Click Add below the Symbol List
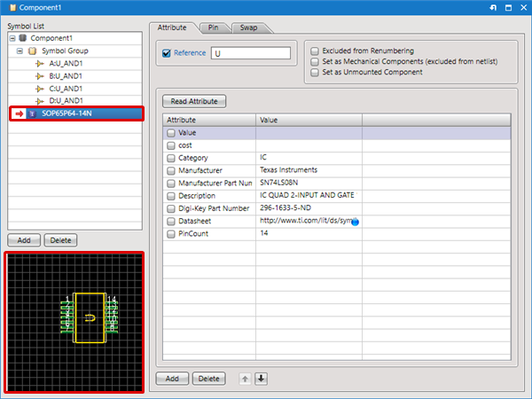 click(24, 240)
